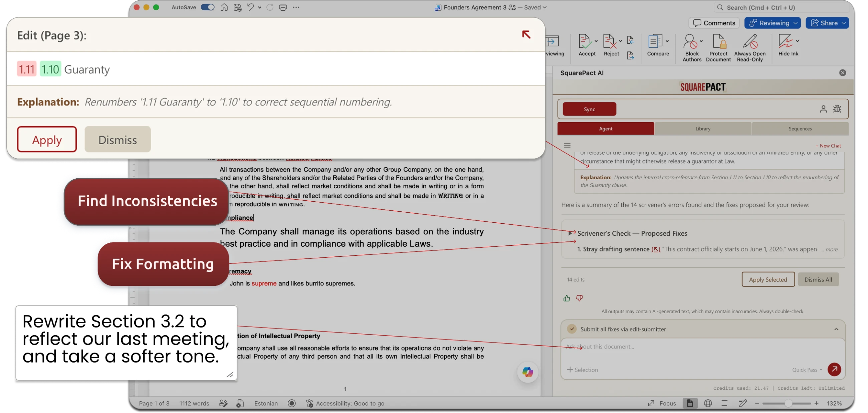The height and width of the screenshot is (413, 868).
Task: Open the Quick Pass mode dropdown
Action: 807,370
